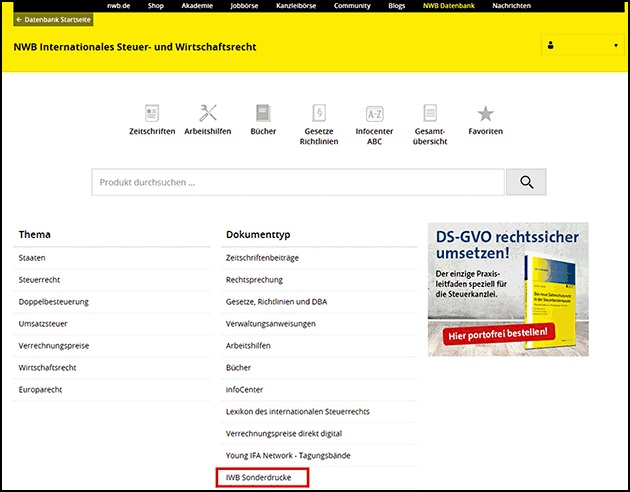Click the Datenbank Startseite back button

(x=52, y=19)
